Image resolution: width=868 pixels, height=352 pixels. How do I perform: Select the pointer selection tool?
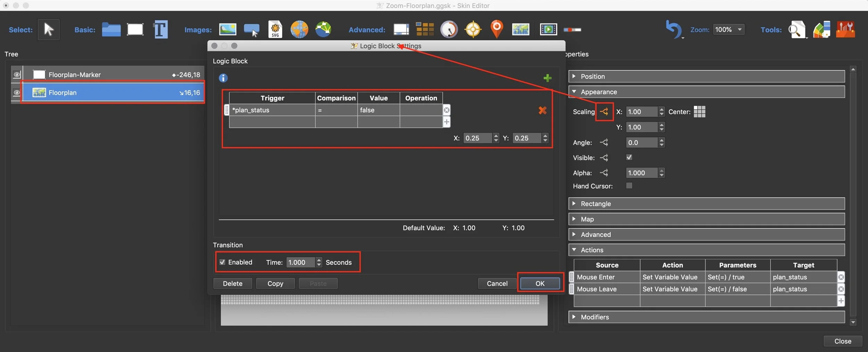click(x=49, y=30)
